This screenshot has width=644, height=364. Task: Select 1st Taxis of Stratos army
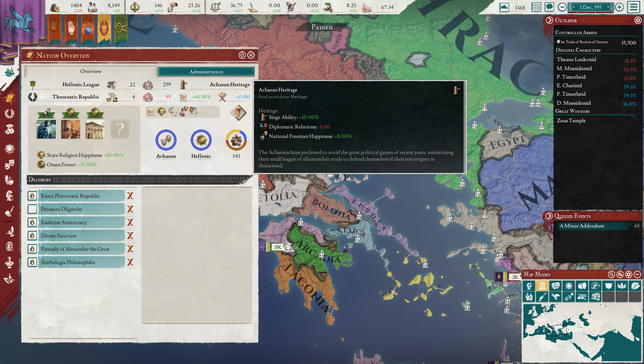[597, 42]
